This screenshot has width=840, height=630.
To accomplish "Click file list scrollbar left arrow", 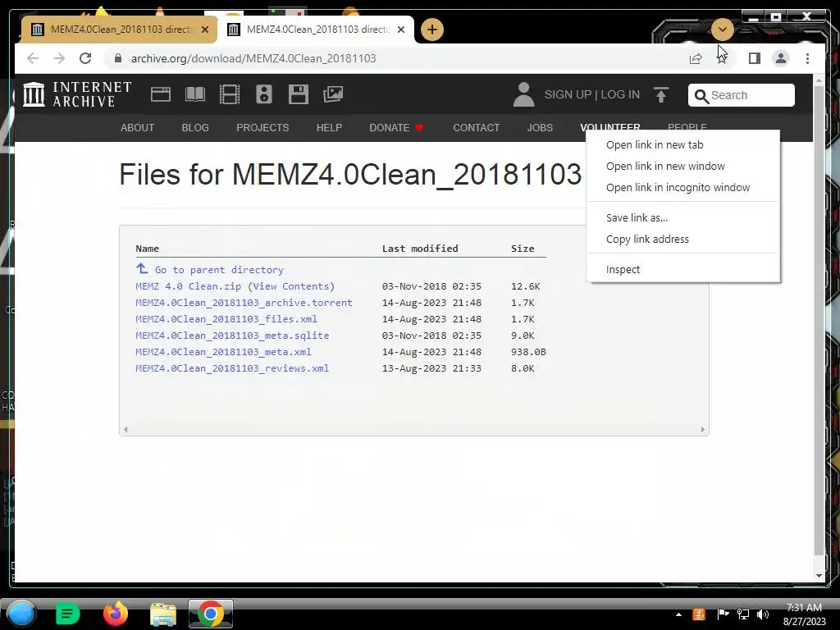I will 126,429.
